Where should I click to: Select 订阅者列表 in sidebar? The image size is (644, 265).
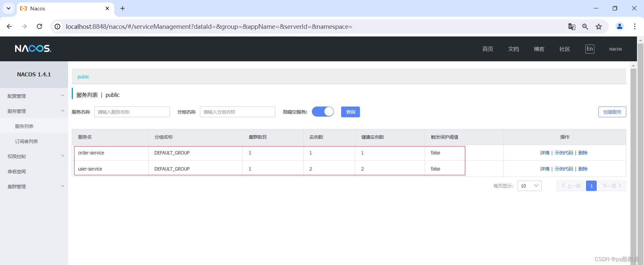pyautogui.click(x=26, y=141)
